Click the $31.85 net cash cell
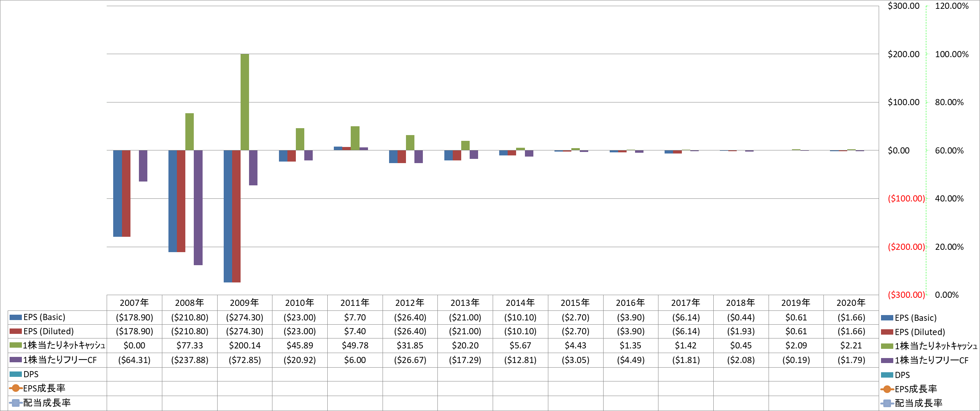The image size is (980, 411). [x=410, y=345]
